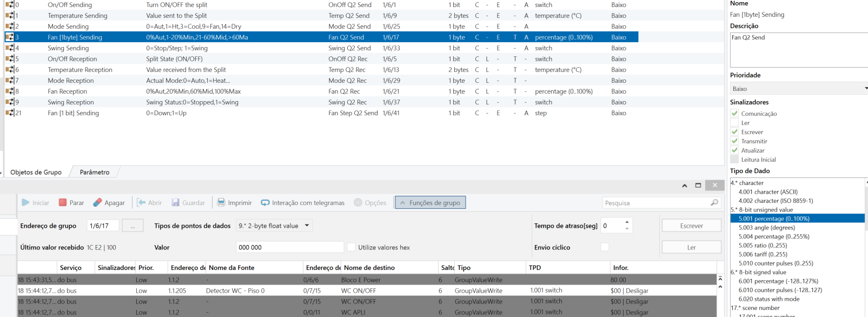Select 5.004 percentage (0..255%) data type
868x317 pixels.
click(774, 236)
